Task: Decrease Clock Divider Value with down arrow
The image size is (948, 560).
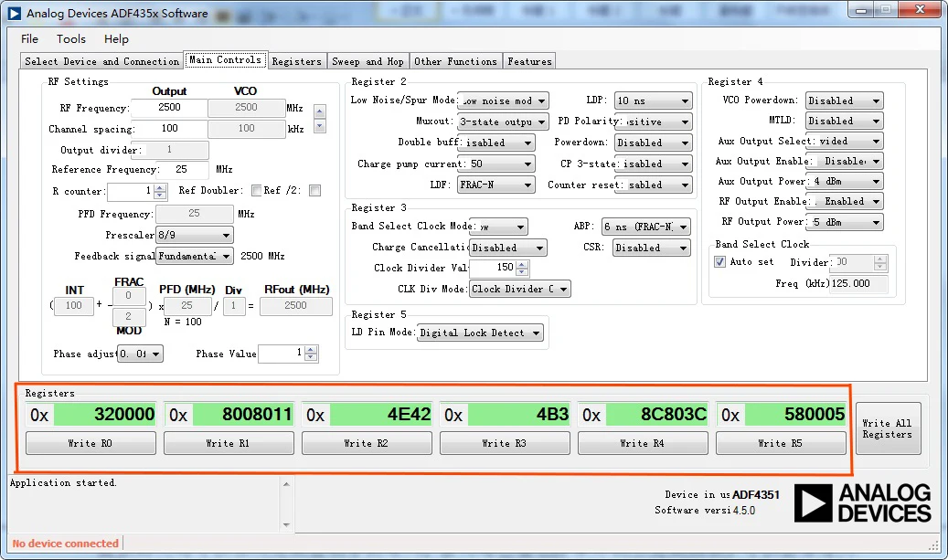Action: 522,271
